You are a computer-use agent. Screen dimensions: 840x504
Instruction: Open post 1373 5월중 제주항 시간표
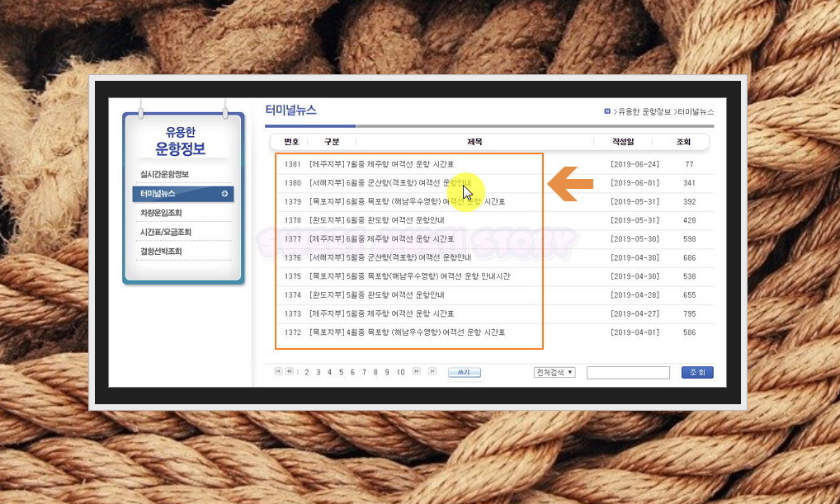[x=381, y=313]
